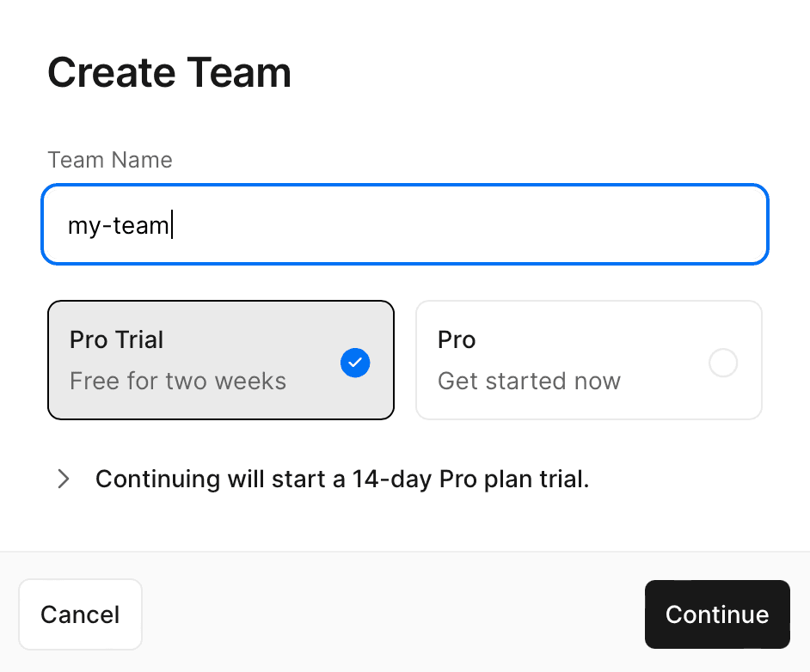Click the trial notice sentence text
The image size is (810, 672).
[343, 479]
